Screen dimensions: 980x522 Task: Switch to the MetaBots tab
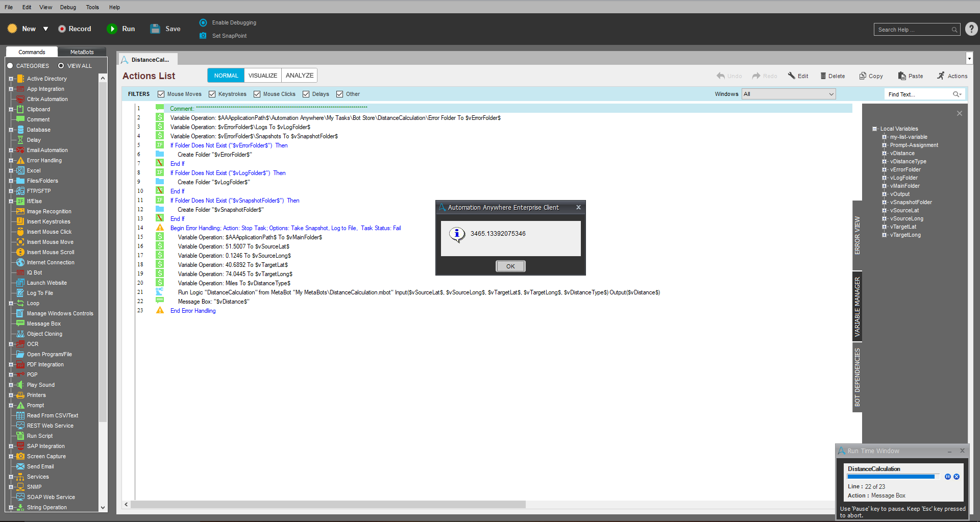point(82,52)
